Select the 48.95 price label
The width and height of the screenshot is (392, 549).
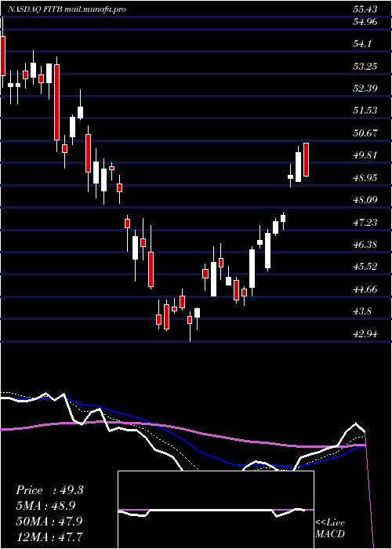pos(365,177)
